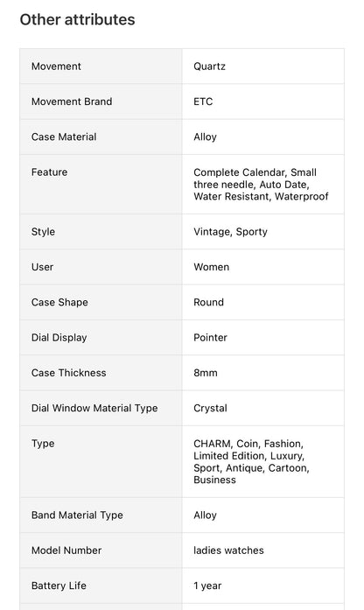This screenshot has width=364, height=610.
Task: Select the ETC movement brand value
Action: point(203,102)
